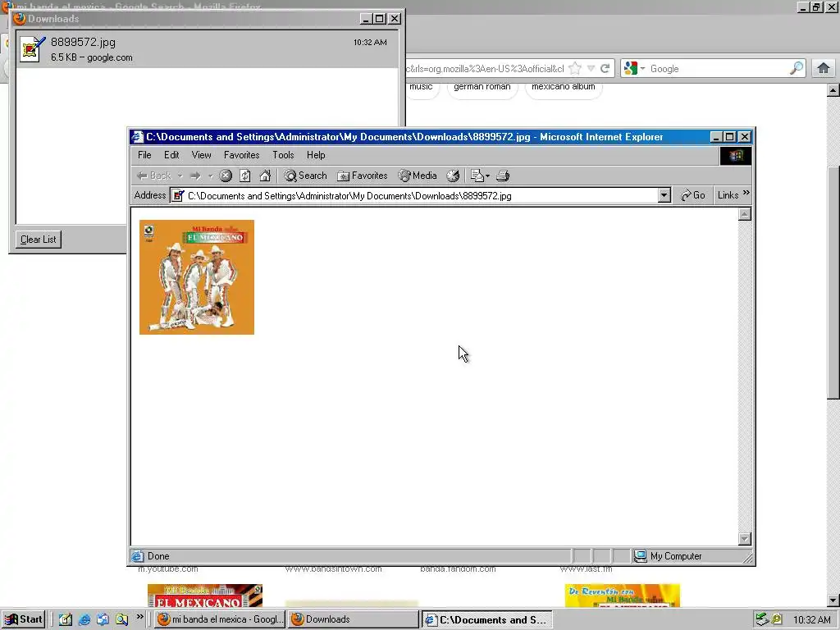The image size is (840, 630).
Task: Switch to 'mi banda el mexica' taskbar button
Action: tap(220, 619)
